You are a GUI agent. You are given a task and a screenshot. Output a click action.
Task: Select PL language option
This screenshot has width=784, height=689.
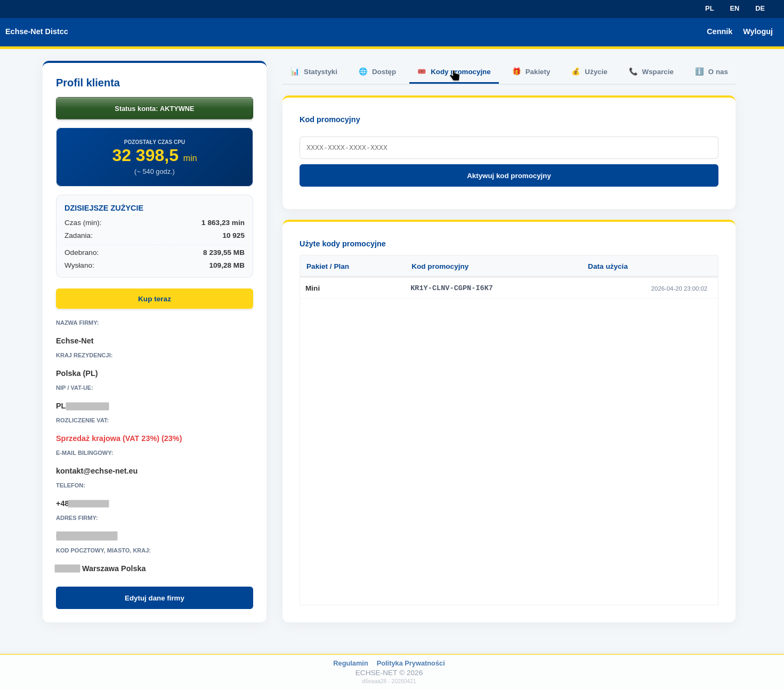(709, 9)
